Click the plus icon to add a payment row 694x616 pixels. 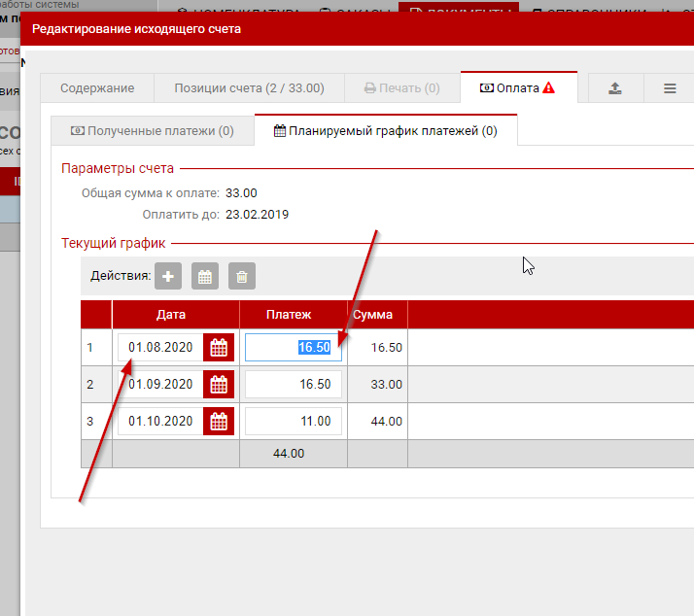point(168,276)
